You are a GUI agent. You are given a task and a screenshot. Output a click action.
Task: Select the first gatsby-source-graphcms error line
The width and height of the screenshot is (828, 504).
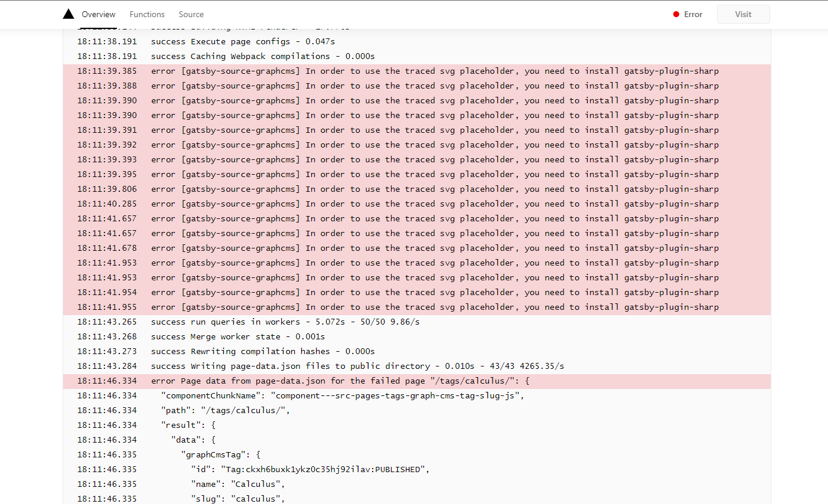click(x=413, y=71)
